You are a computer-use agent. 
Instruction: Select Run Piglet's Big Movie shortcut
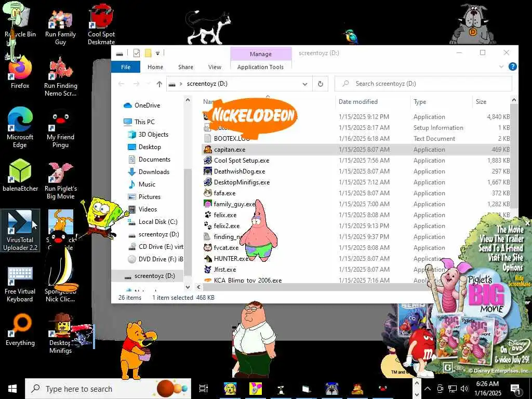click(x=60, y=181)
